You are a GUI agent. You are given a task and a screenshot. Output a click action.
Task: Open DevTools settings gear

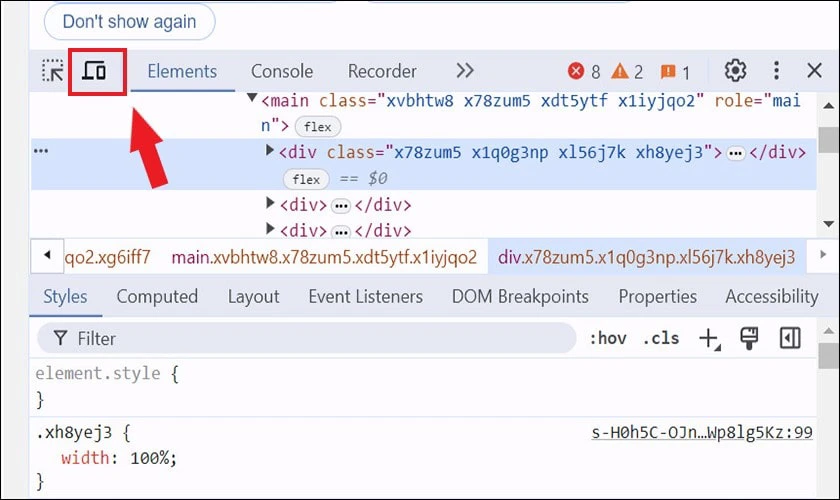point(735,71)
